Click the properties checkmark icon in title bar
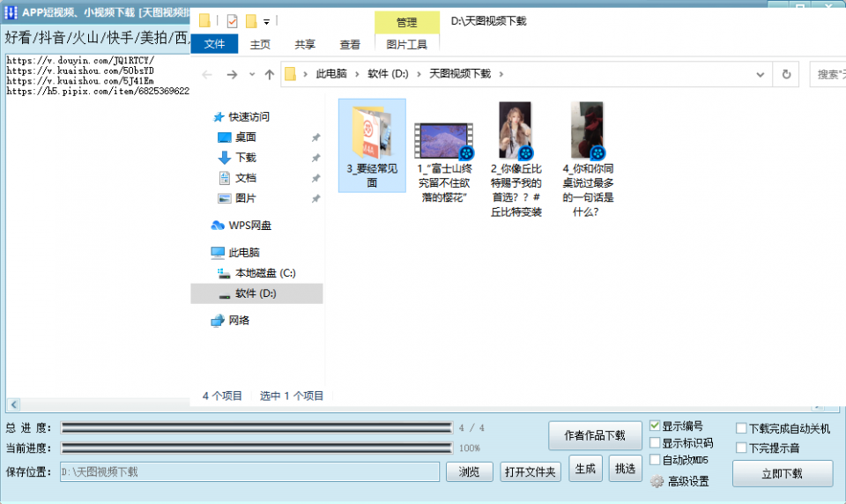The image size is (846, 504). pyautogui.click(x=232, y=21)
